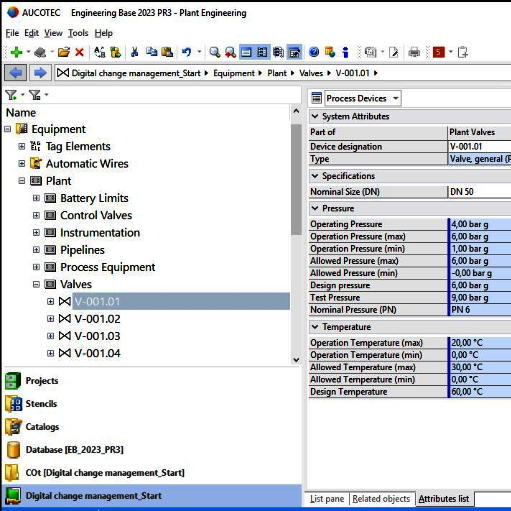Viewport: 511px width, 511px height.
Task: Switch to the List pane tab
Action: [327, 499]
